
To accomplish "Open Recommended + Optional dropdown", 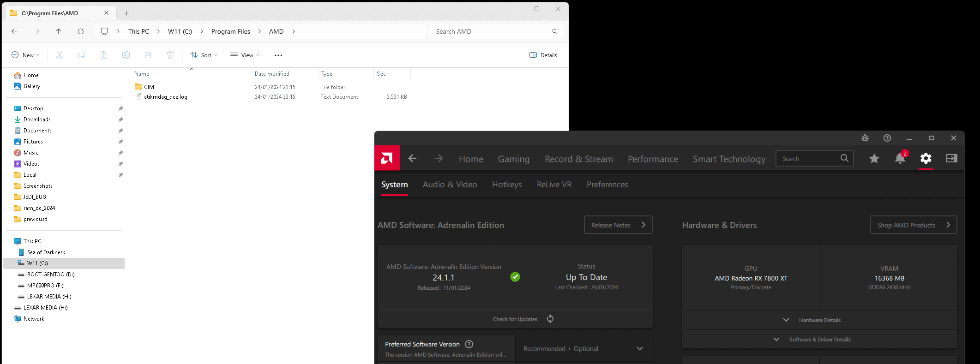I will click(x=583, y=349).
